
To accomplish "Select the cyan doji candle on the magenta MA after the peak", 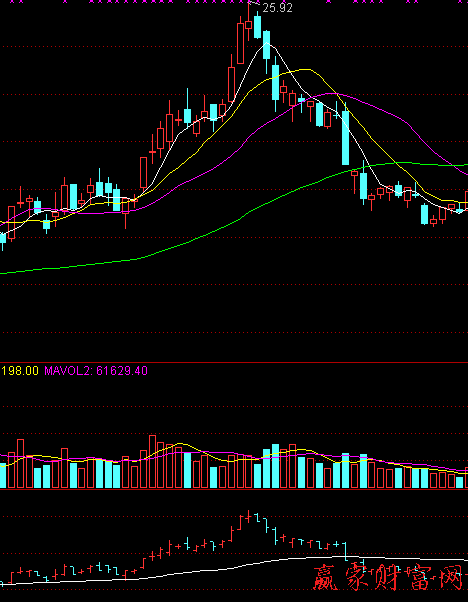I will (x=301, y=100).
